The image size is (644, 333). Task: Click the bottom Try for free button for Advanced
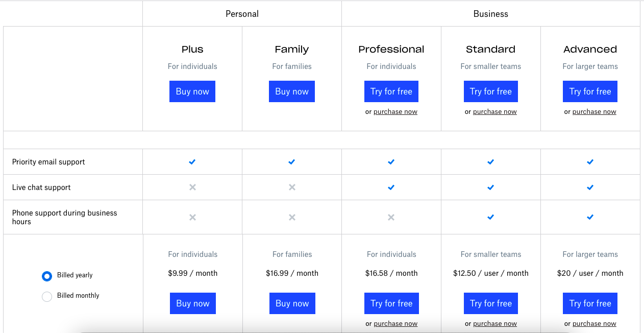point(590,303)
